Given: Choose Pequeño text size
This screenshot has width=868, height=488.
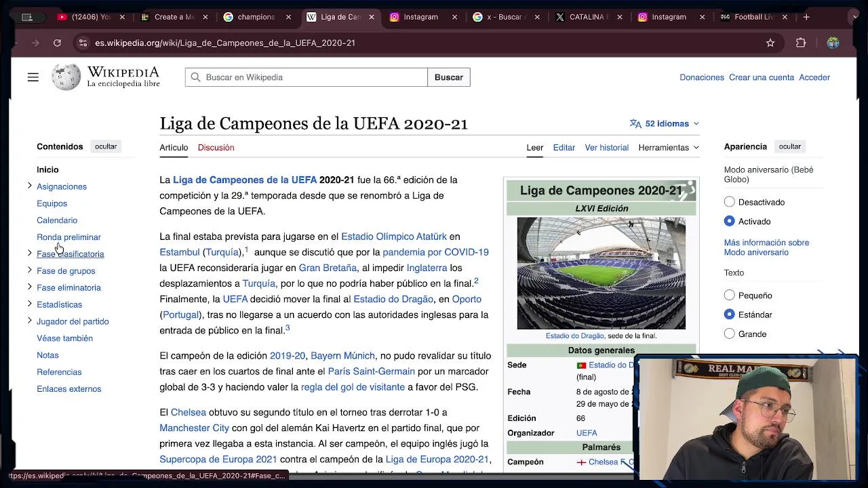Looking at the screenshot, I should tap(729, 296).
